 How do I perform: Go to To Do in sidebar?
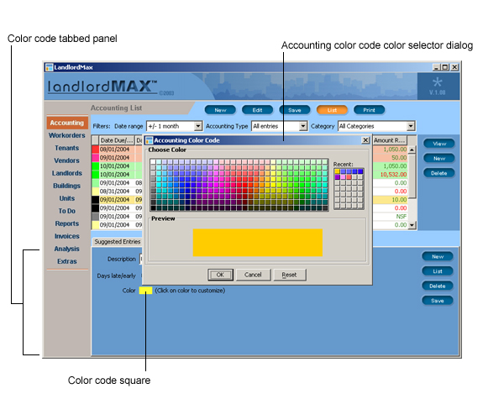[67, 211]
